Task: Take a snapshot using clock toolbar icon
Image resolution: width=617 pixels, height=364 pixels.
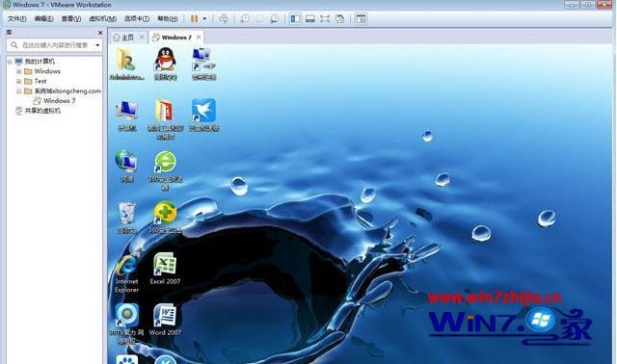Action: (x=245, y=18)
